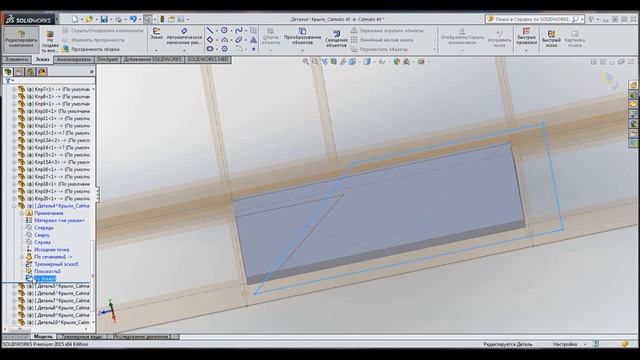Click the Print icon in the top toolbar
Screen dimensions: 640x360
(x=118, y=19)
